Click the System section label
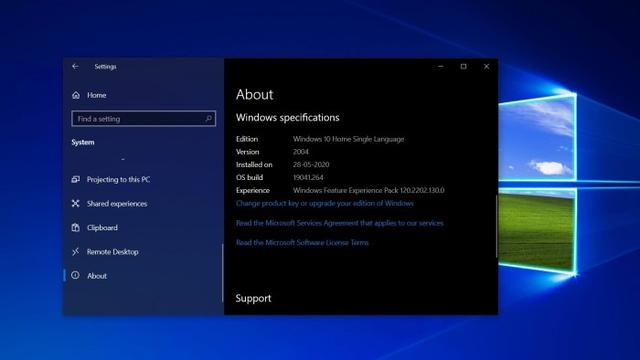 pyautogui.click(x=83, y=142)
